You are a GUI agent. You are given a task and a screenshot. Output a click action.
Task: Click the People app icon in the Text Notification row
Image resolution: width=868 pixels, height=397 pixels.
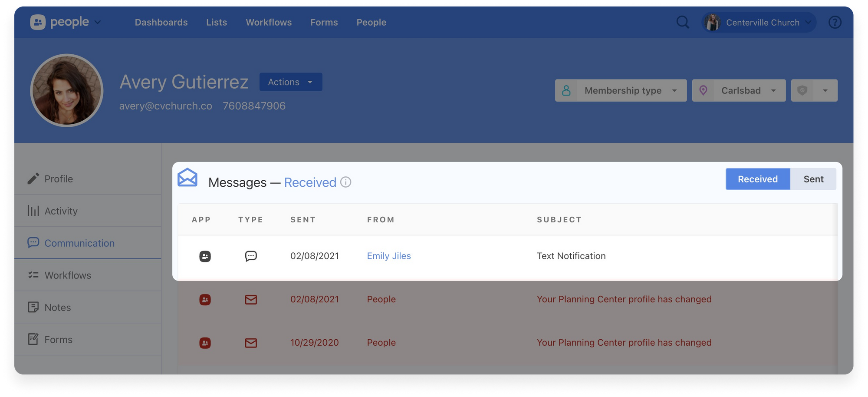[x=205, y=256]
